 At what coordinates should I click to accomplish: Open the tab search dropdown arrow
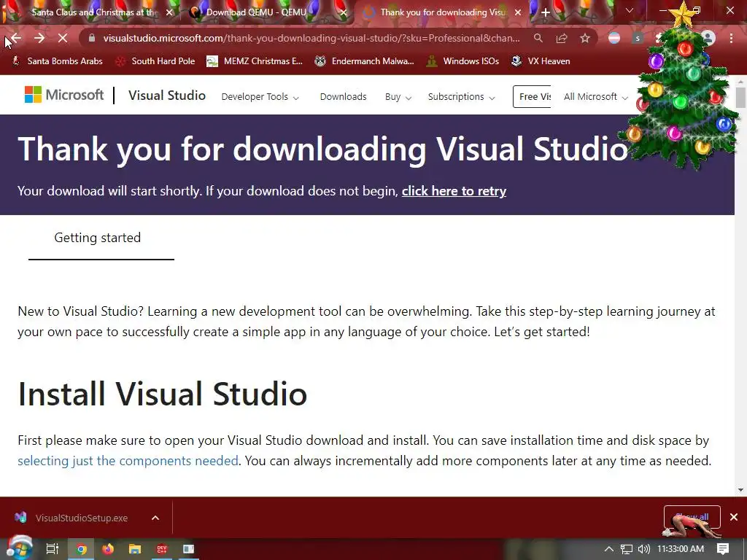pyautogui.click(x=630, y=10)
